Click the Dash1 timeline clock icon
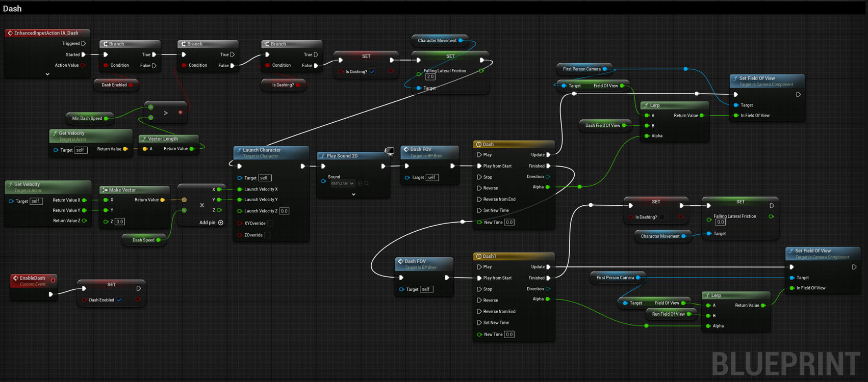Viewport: 868px width, 382px height. point(478,257)
